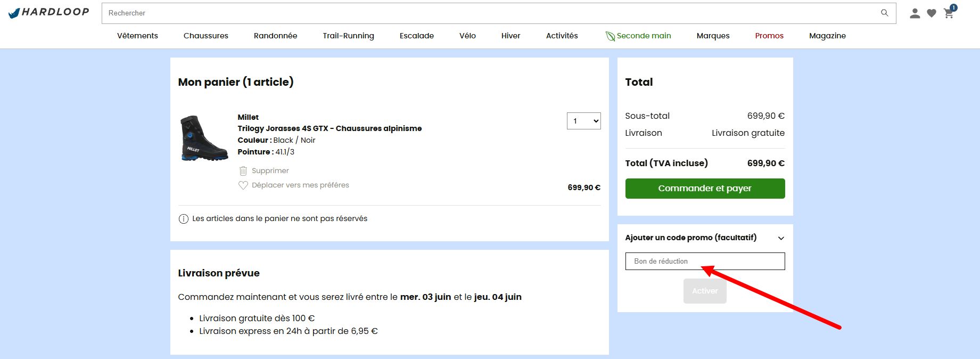Click Livraison express en 24h bullet
Screen dimensions: 980x359
click(x=289, y=331)
